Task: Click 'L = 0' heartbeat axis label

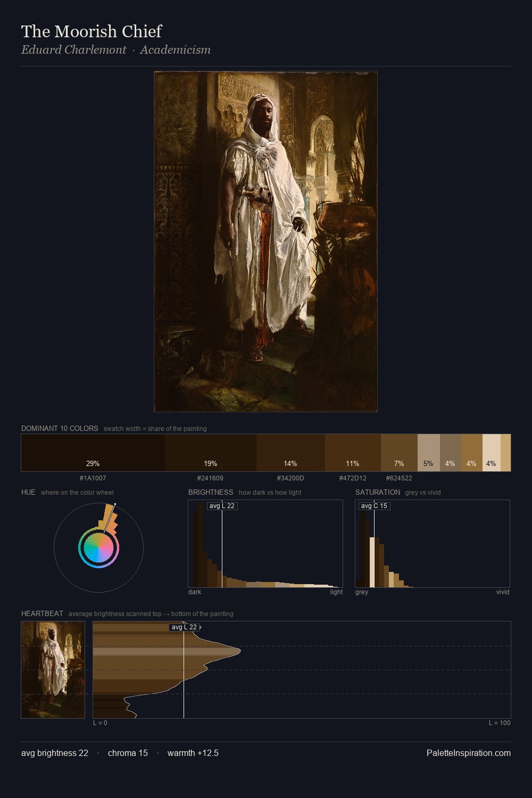Action: [100, 723]
